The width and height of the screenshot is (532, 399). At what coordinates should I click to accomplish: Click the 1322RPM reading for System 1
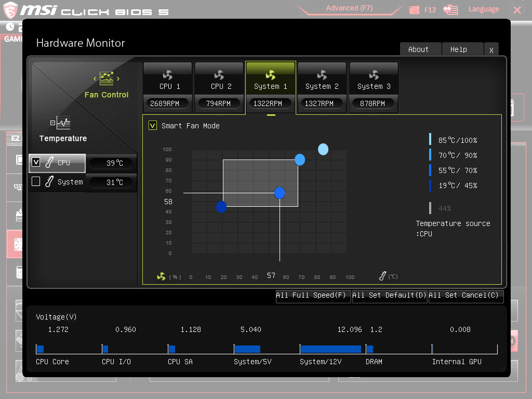[270, 103]
